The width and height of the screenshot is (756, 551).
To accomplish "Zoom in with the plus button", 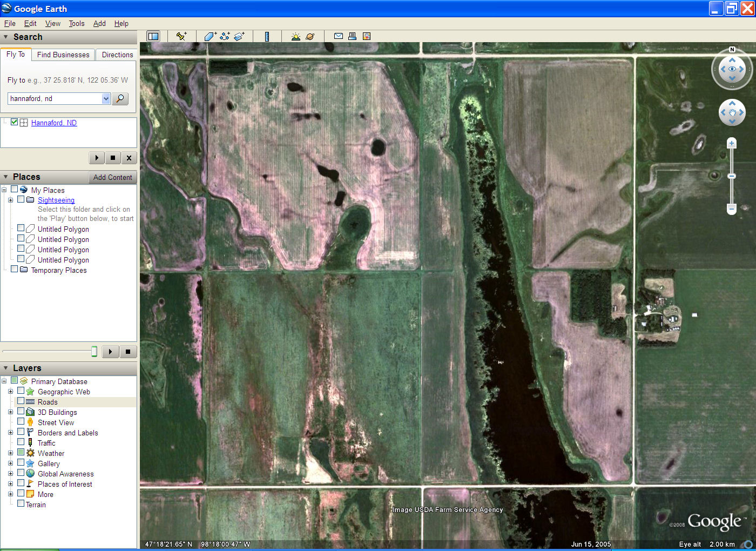I will click(x=732, y=143).
